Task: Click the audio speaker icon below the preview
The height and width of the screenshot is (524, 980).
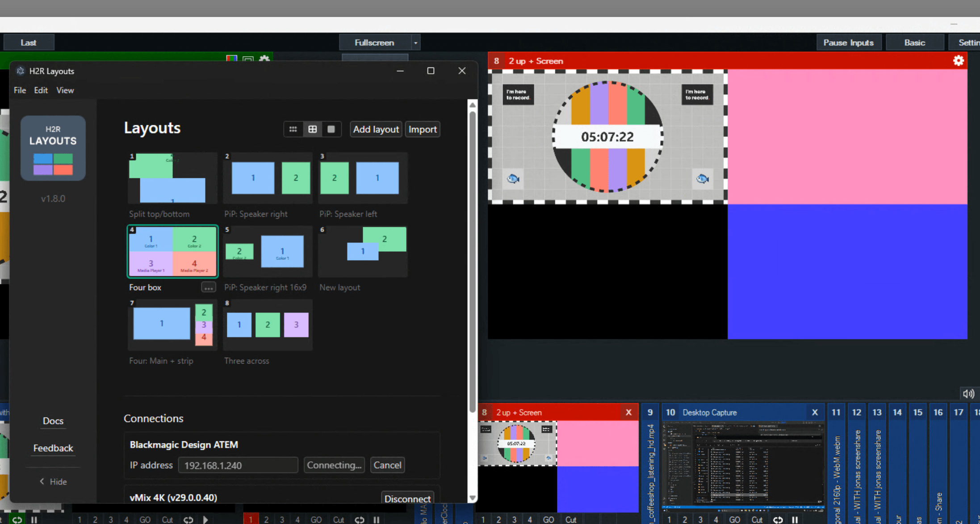Action: pos(968,393)
